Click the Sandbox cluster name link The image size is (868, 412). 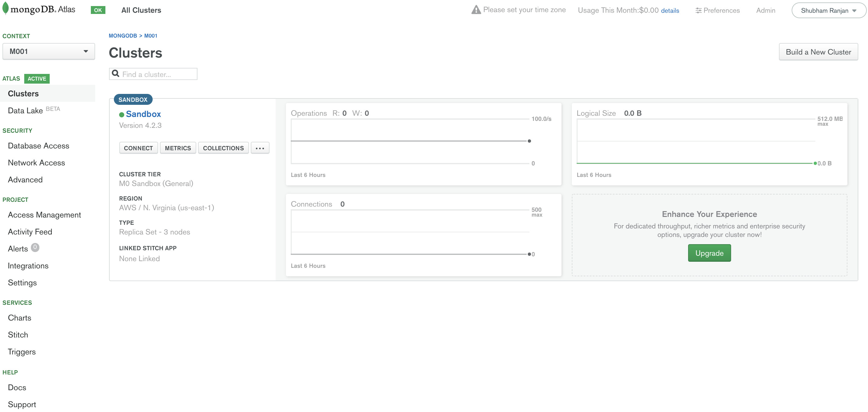(143, 114)
